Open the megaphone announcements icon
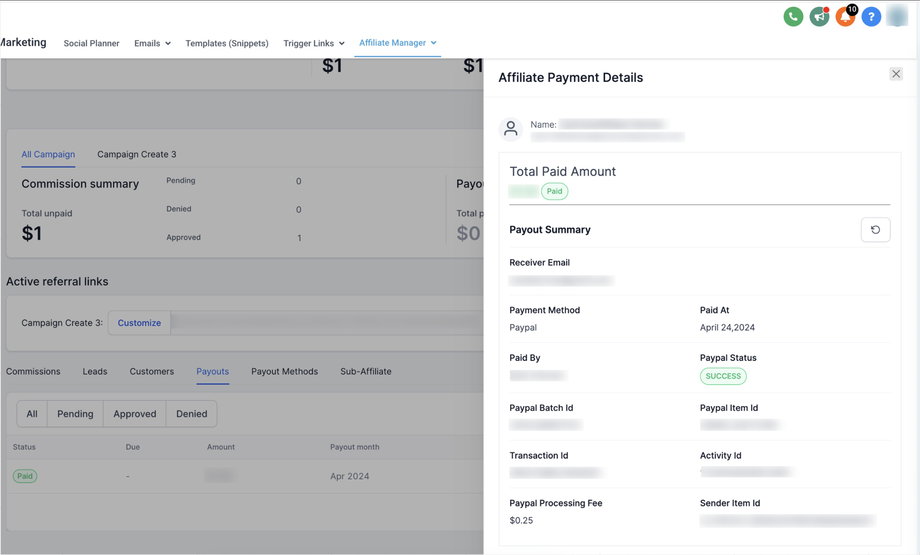 [819, 16]
